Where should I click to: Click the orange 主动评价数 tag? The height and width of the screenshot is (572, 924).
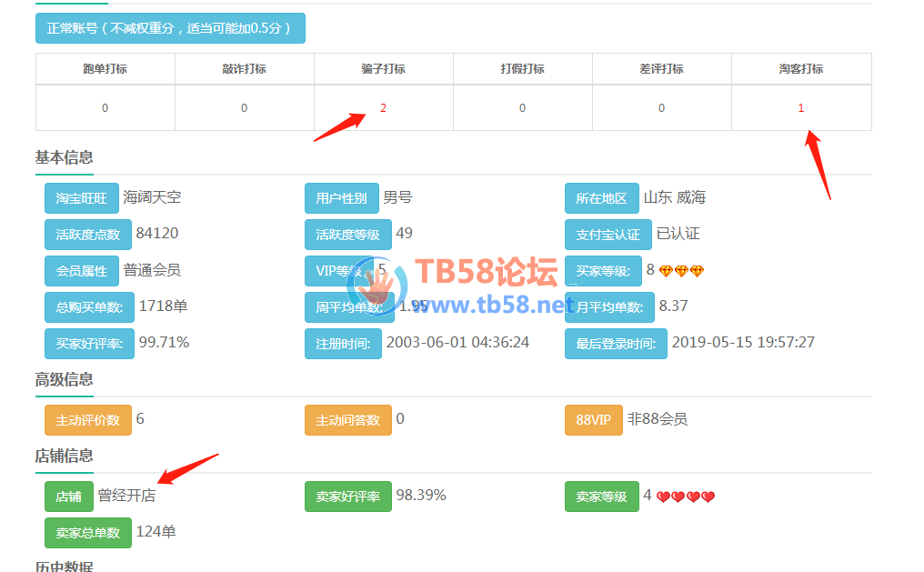coord(87,420)
